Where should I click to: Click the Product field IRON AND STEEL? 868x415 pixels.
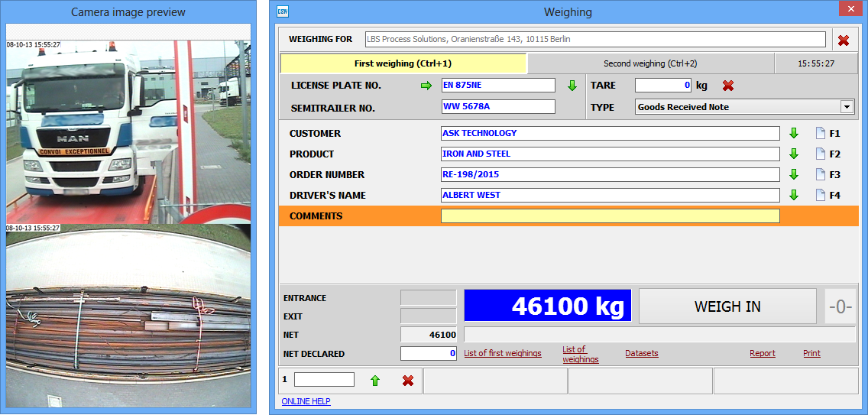coord(610,154)
